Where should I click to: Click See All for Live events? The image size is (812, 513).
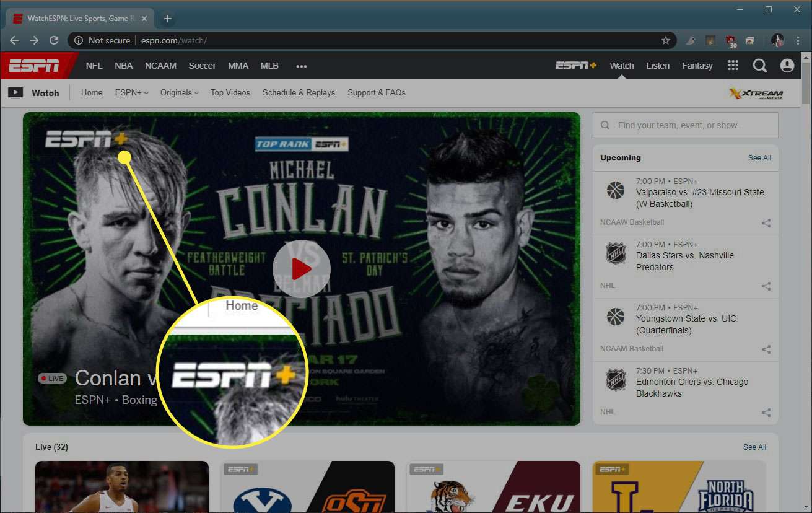754,447
